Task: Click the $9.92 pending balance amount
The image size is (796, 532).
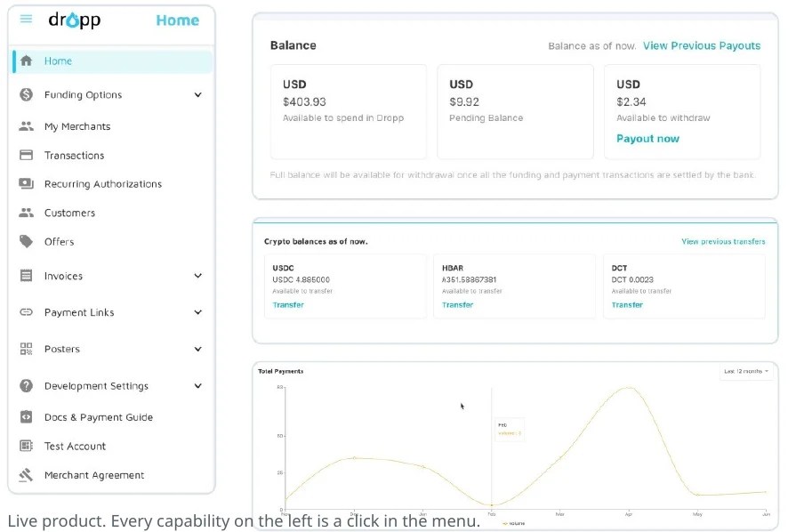Action: (x=464, y=102)
